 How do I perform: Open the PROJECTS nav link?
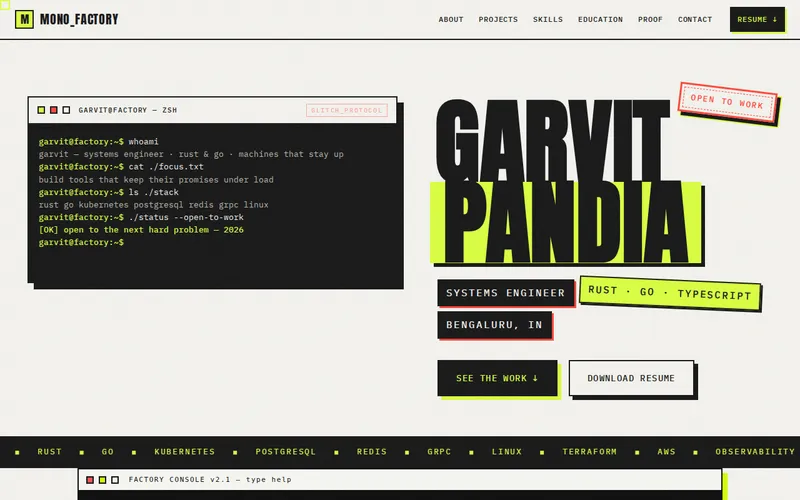pyautogui.click(x=498, y=19)
